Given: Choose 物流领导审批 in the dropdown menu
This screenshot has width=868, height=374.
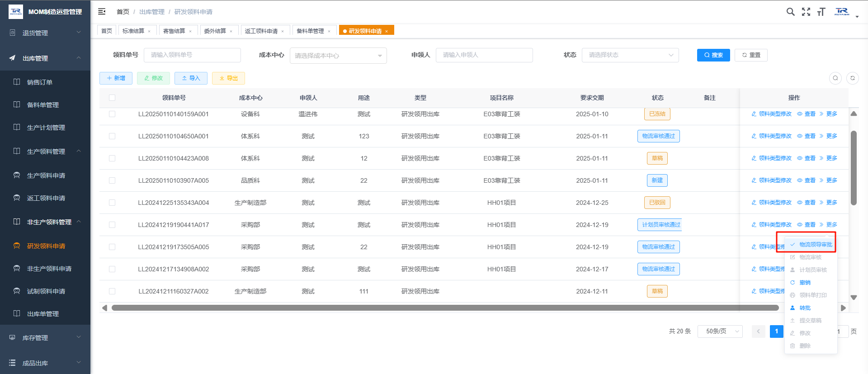Looking at the screenshot, I should point(811,245).
